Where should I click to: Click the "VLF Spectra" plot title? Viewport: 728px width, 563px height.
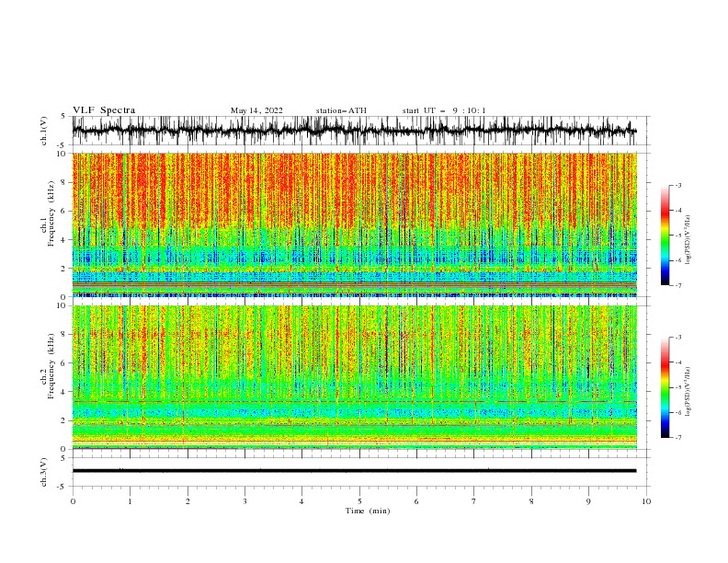point(104,110)
